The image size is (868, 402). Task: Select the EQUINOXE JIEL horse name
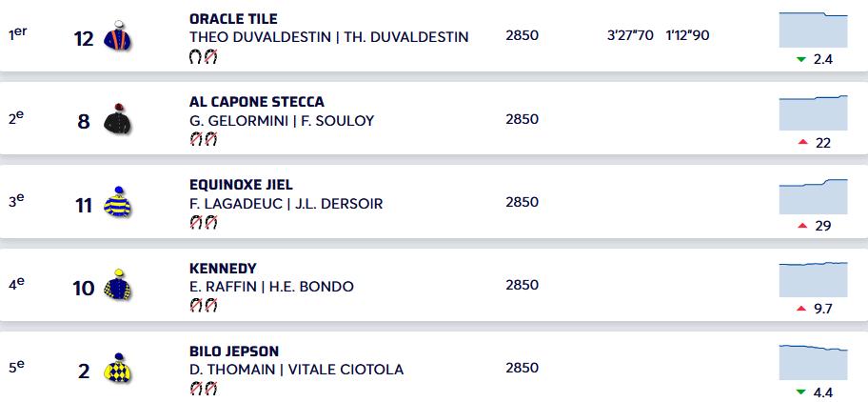point(241,185)
